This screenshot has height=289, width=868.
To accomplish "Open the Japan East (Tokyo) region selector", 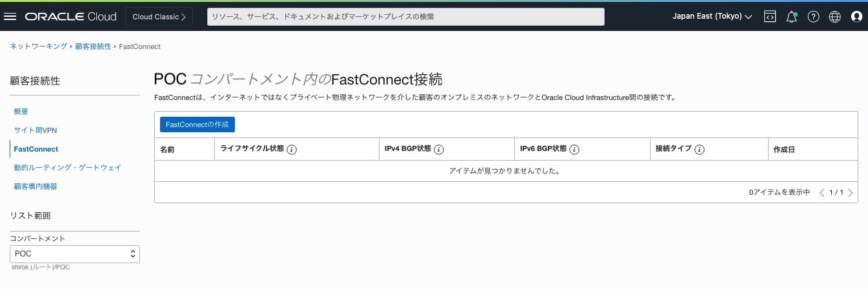I will click(x=712, y=17).
